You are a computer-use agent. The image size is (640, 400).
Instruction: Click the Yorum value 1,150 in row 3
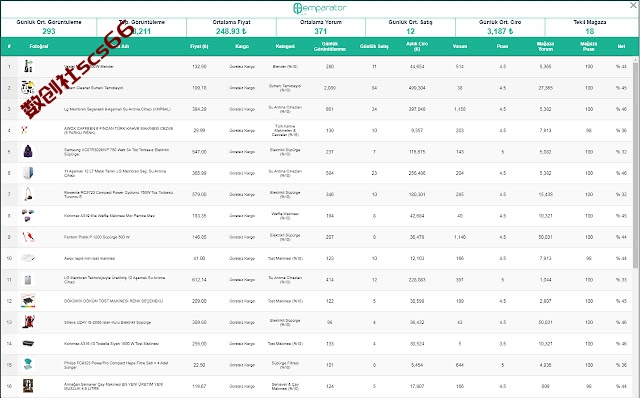[460, 109]
